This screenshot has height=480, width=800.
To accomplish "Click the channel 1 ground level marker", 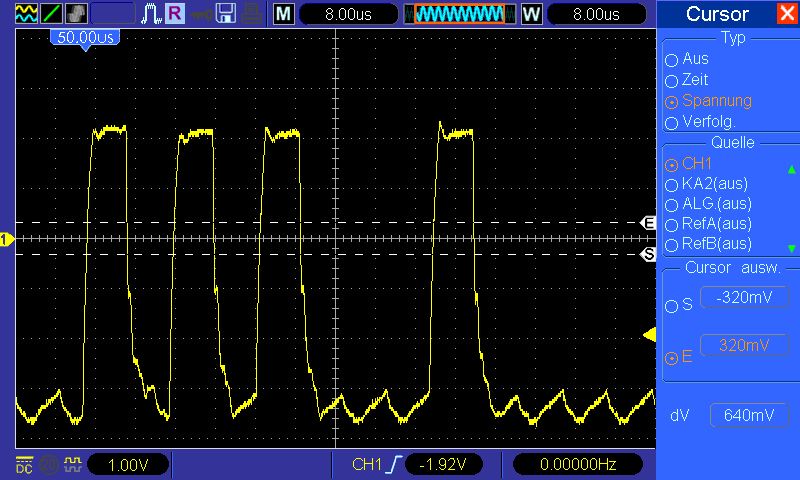I will pos(7,239).
